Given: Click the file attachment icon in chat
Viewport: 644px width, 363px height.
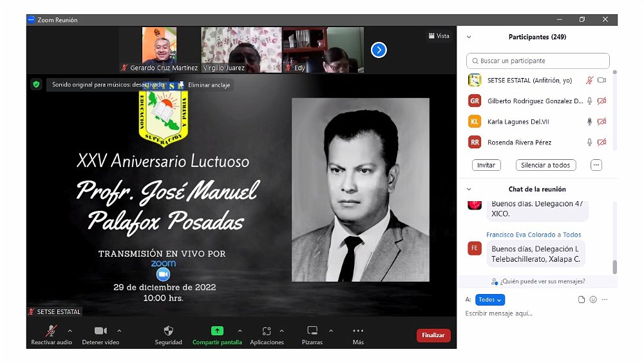Looking at the screenshot, I should pyautogui.click(x=582, y=300).
